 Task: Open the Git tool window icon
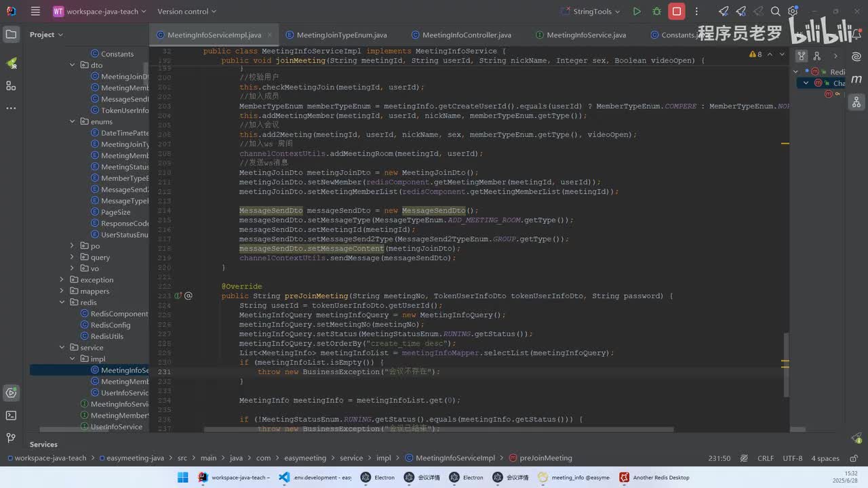pyautogui.click(x=11, y=438)
